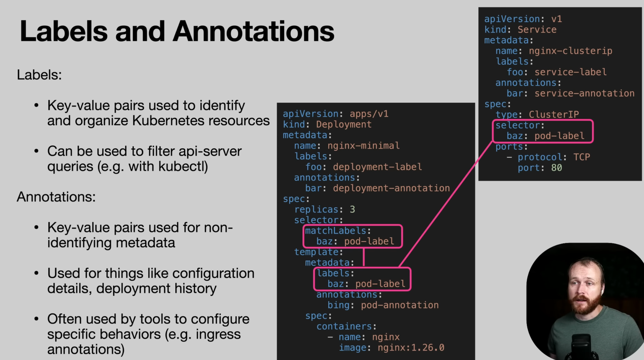Click the line "image: nginx:1.26.0"
The height and width of the screenshot is (360, 644).
click(391, 348)
